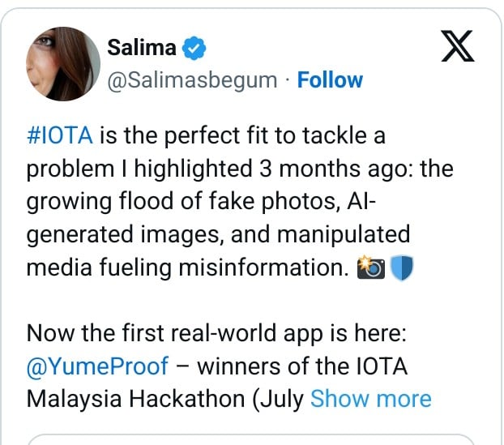Expand the tweet with Show more
Screen dimensions: 504x445
(370, 399)
